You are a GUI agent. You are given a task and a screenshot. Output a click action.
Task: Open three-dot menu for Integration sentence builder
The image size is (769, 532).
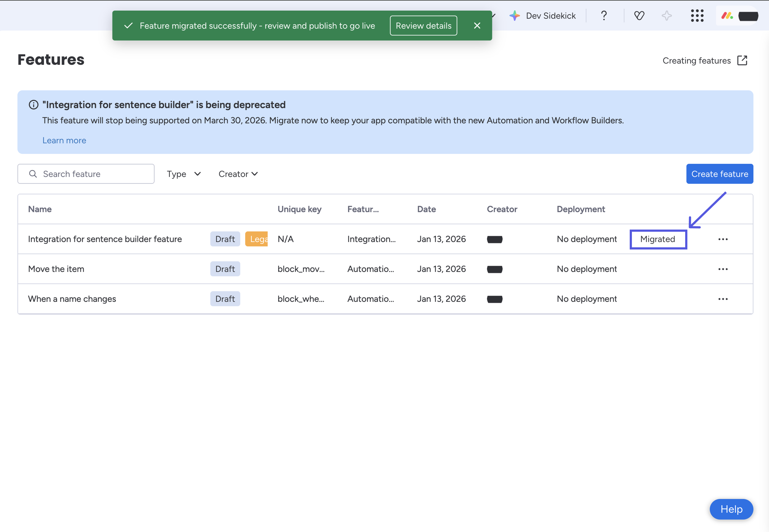(723, 239)
